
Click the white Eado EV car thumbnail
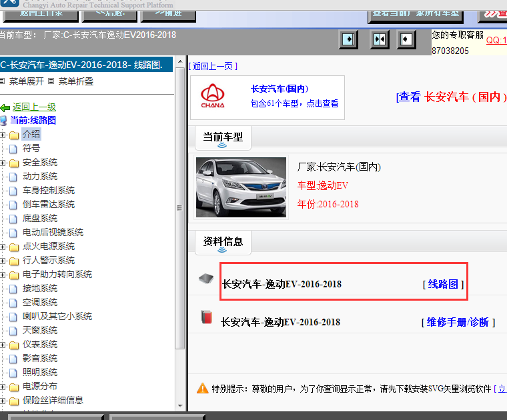click(x=241, y=187)
